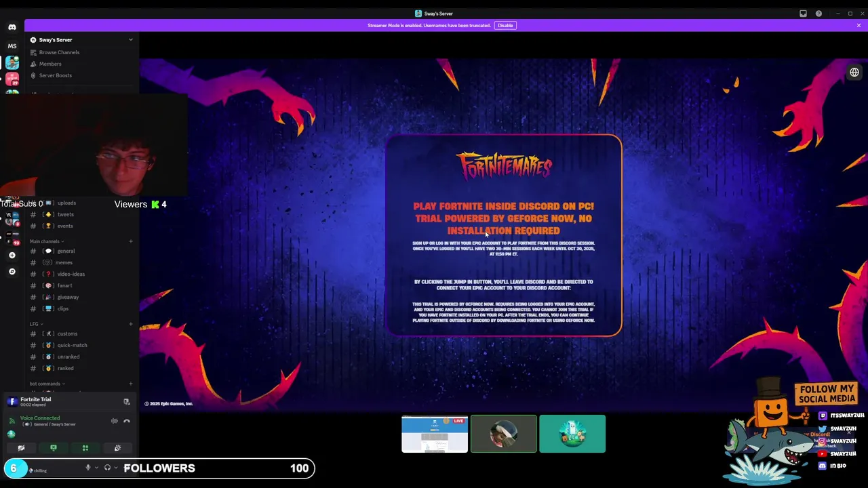Open noise suppression waveform icon

(115, 421)
